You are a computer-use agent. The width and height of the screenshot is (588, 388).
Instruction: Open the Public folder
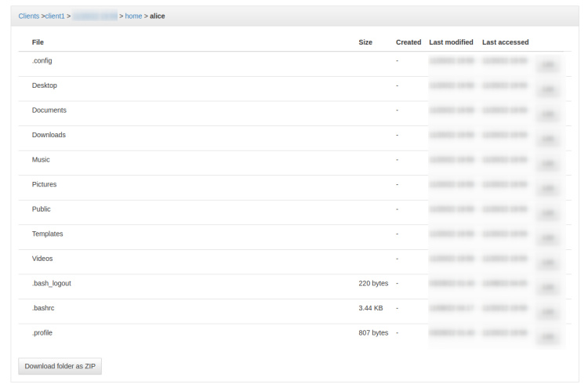tap(42, 209)
